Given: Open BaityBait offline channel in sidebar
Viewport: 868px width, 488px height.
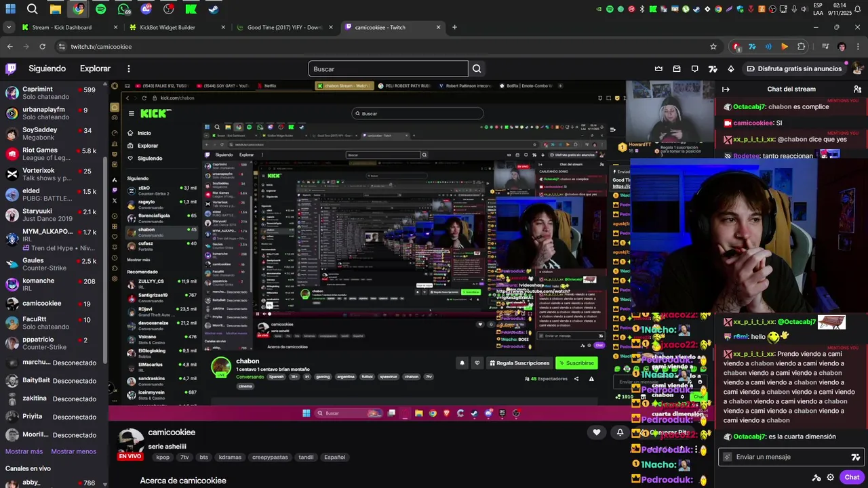Looking at the screenshot, I should pos(53,381).
